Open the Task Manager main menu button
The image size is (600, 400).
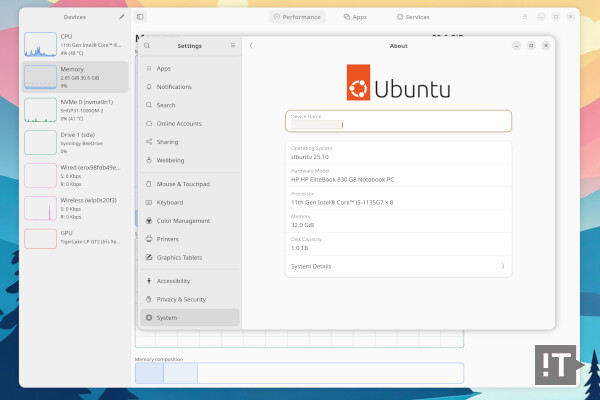(526, 17)
